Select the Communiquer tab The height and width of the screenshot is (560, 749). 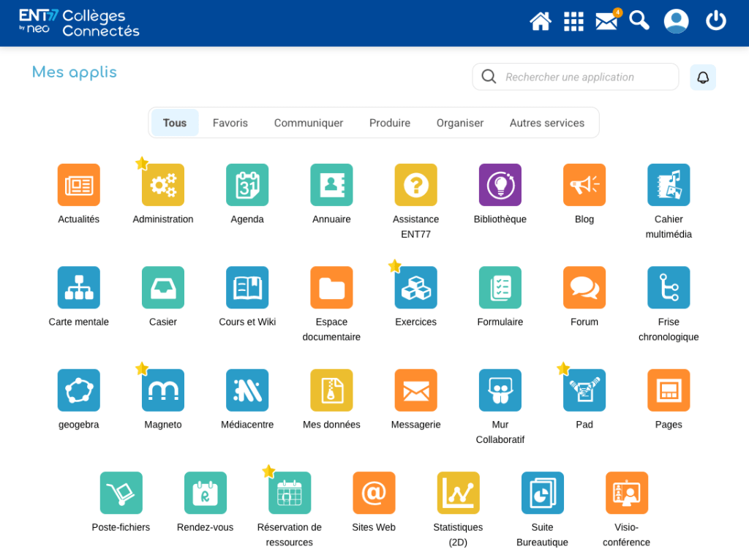(x=308, y=123)
